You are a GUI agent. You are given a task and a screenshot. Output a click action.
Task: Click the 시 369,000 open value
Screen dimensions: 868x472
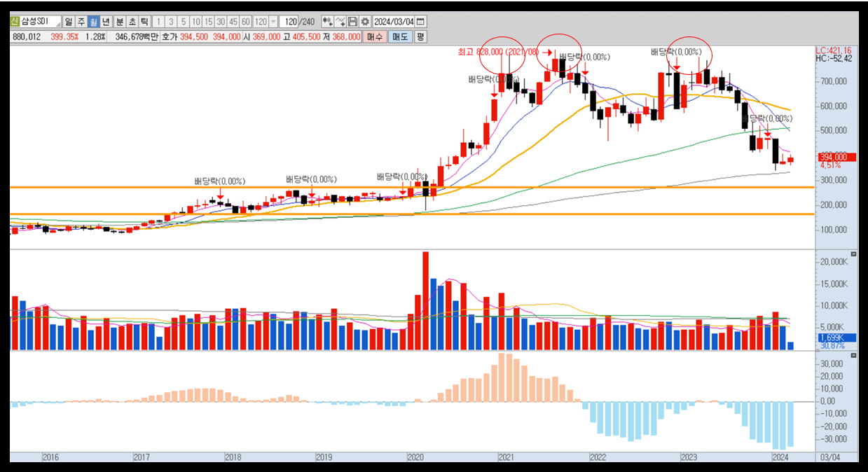pyautogui.click(x=262, y=36)
